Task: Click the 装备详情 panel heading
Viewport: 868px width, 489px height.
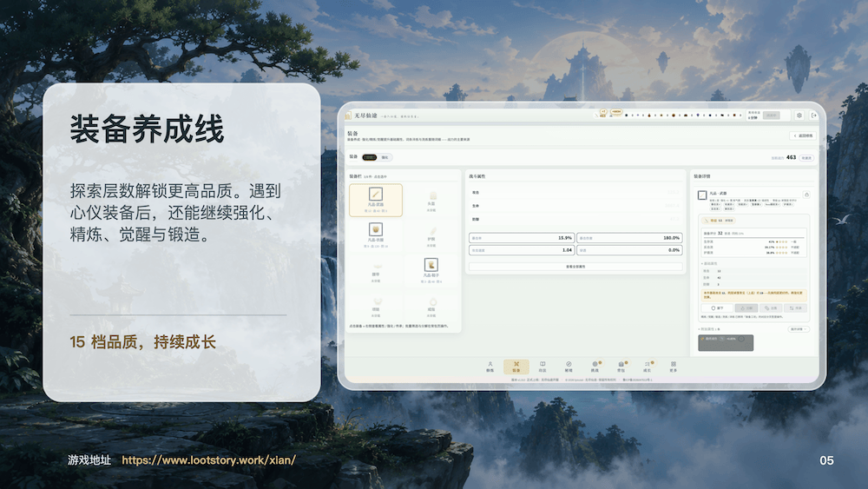Action: coord(702,176)
